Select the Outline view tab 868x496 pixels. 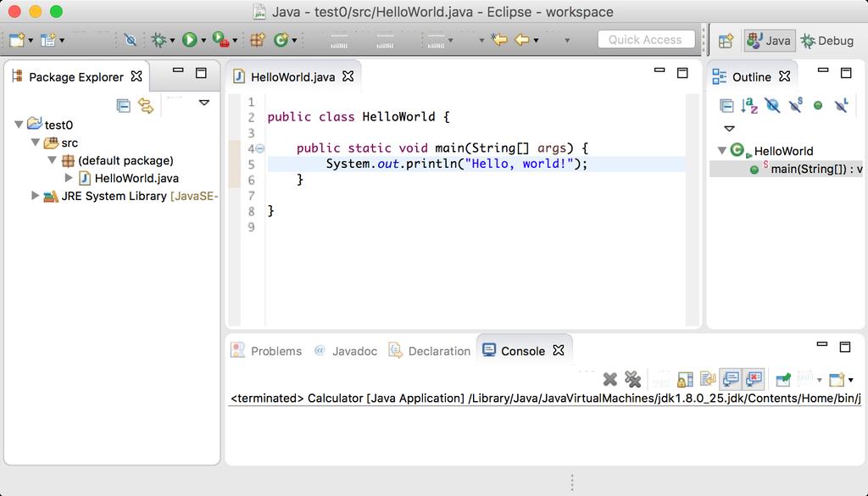751,77
